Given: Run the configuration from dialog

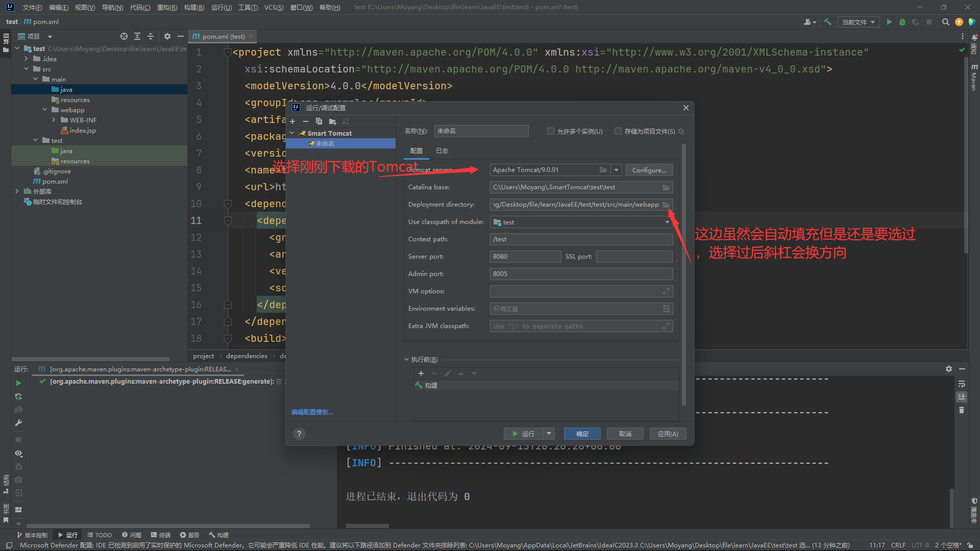Looking at the screenshot, I should [x=524, y=434].
